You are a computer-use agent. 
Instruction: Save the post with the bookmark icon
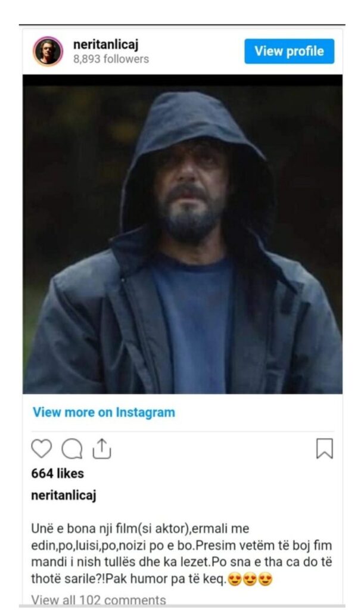click(325, 449)
